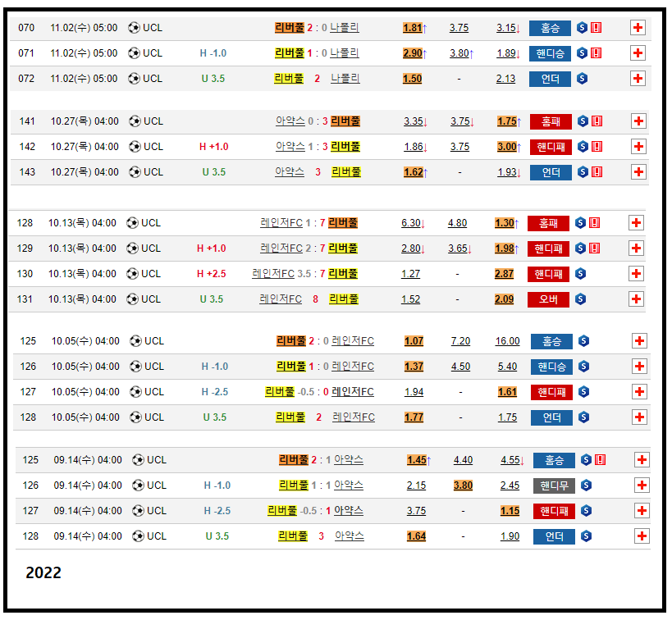
Task: Click the red 홈패 badge in row 141
Action: 550,121
